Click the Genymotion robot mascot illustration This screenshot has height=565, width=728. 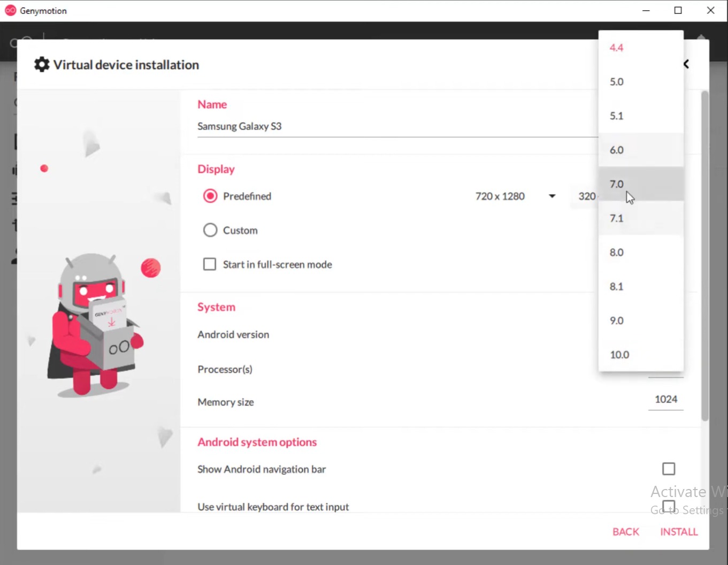(x=96, y=324)
